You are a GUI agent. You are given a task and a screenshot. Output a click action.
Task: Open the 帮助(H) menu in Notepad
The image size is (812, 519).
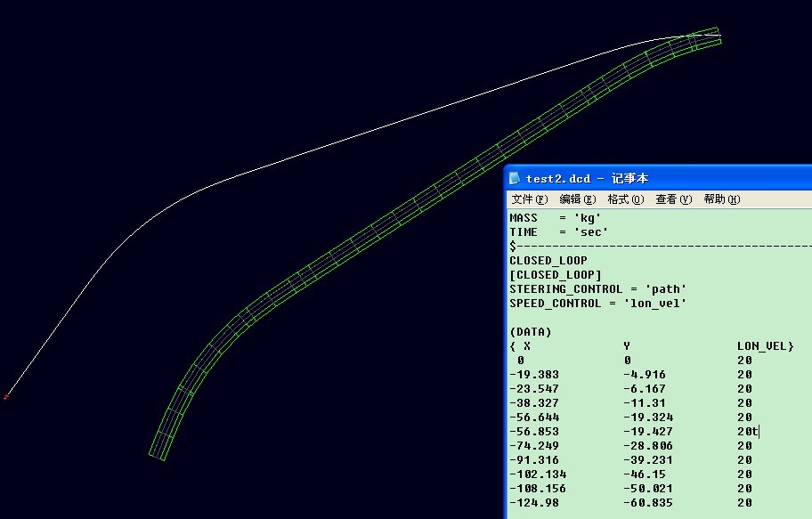tap(722, 199)
